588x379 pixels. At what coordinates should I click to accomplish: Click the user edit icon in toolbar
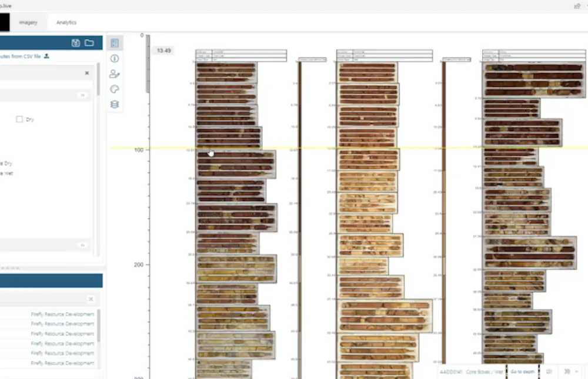pyautogui.click(x=115, y=74)
